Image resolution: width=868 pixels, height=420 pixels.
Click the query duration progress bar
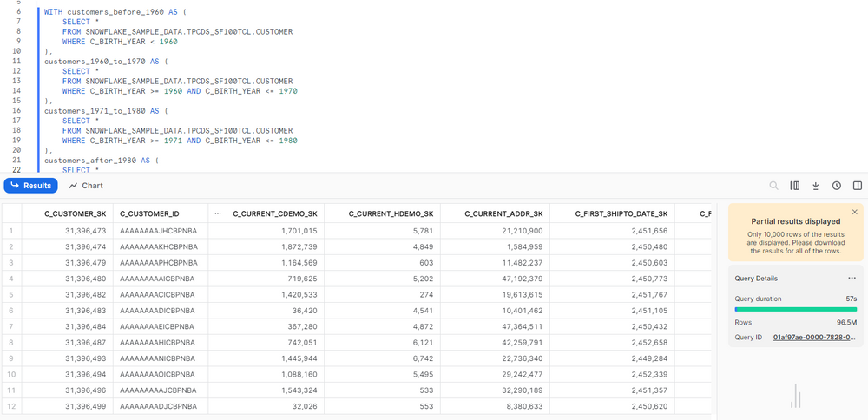click(x=795, y=308)
